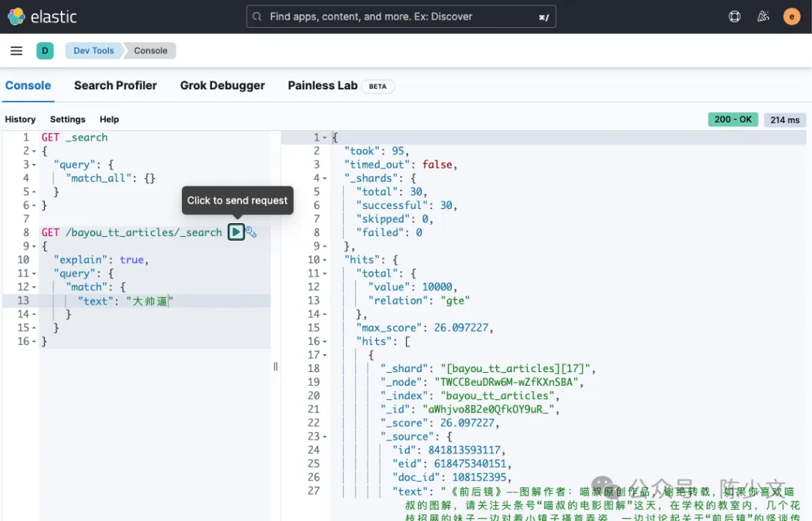Click the 'D' space badge in breadcrumbs
The width and height of the screenshot is (812, 521).
tap(44, 50)
